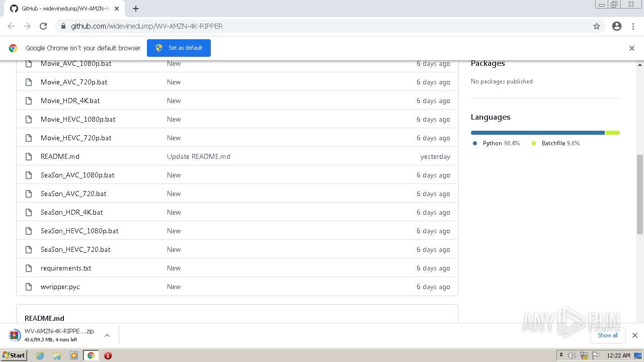This screenshot has height=362, width=644.
Task: Click file icon next to Movie_AVC_1080p.bat
Action: click(29, 63)
